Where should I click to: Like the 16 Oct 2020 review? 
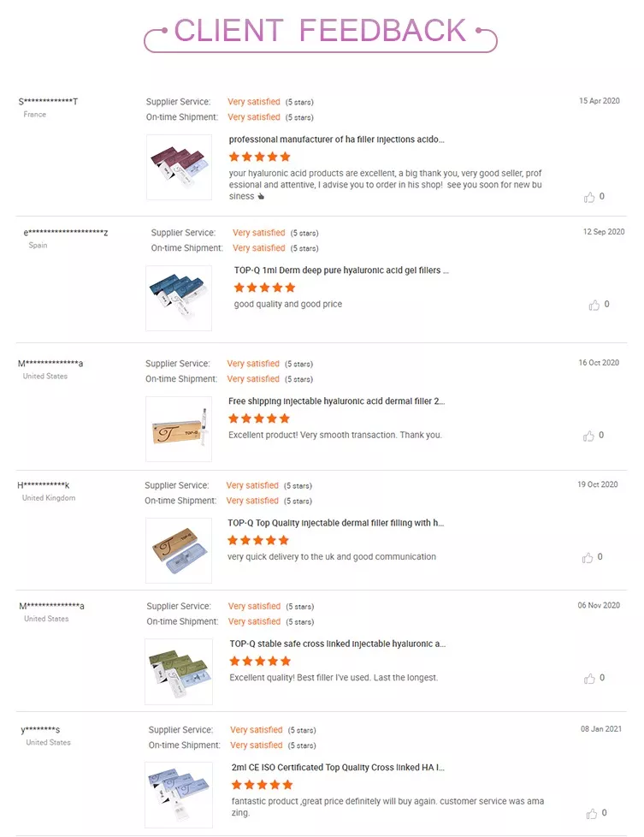click(x=588, y=436)
